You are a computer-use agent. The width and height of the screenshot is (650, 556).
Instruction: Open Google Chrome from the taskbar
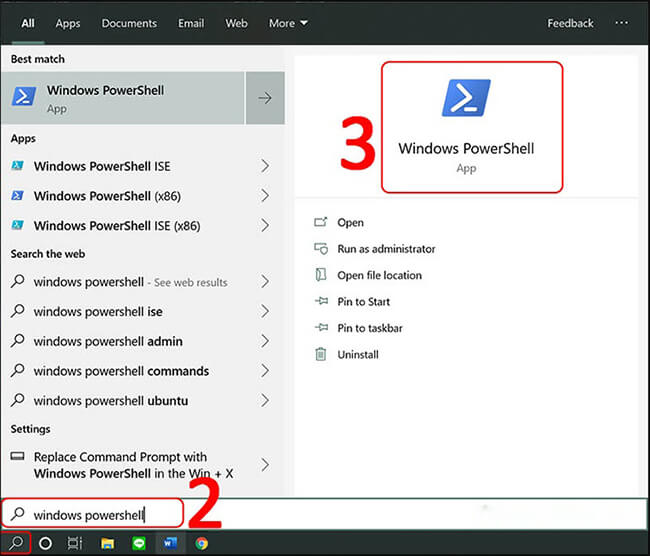202,543
